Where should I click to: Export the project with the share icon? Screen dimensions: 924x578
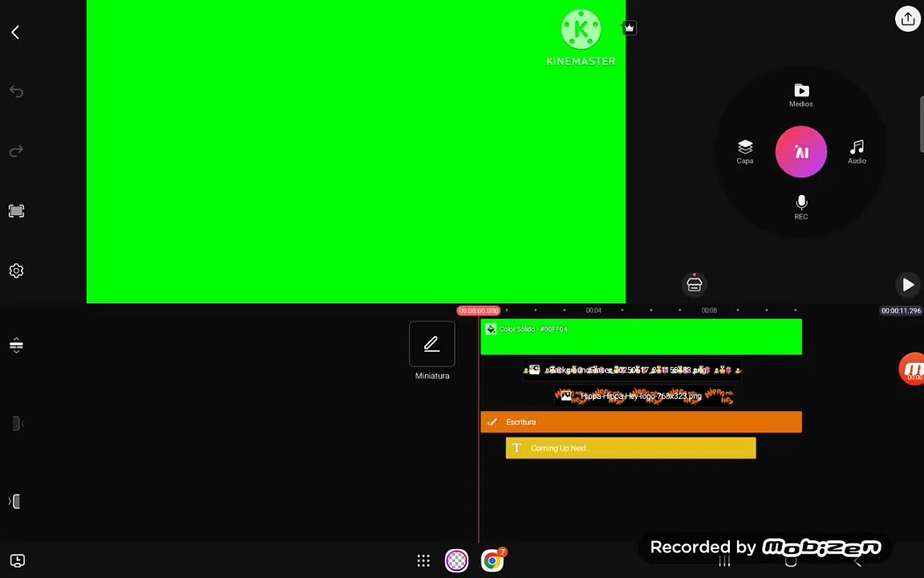click(x=907, y=19)
